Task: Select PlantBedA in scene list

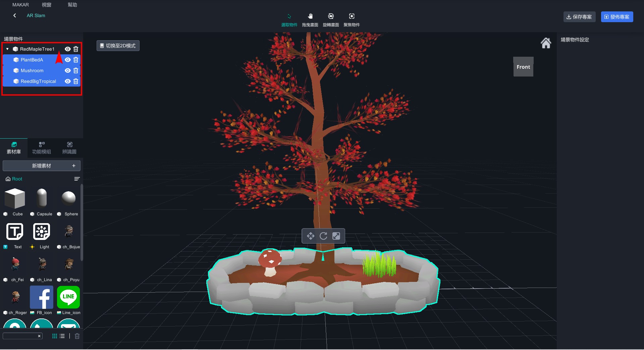Action: (x=32, y=60)
